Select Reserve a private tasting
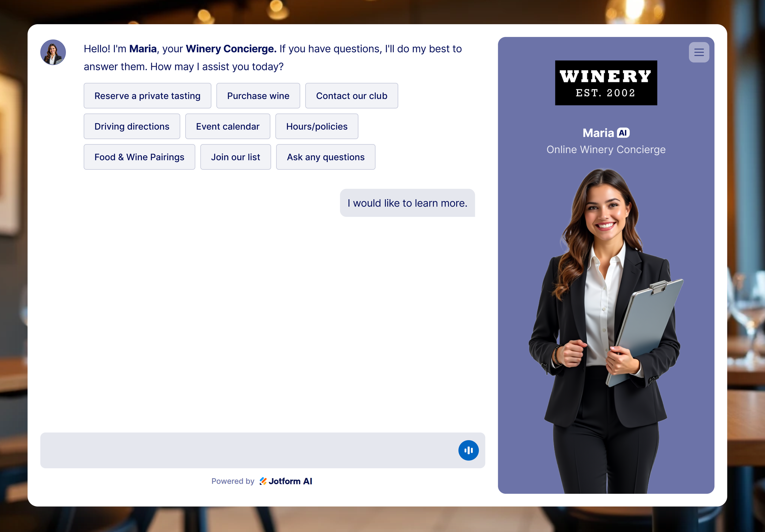The image size is (765, 532). tap(147, 96)
